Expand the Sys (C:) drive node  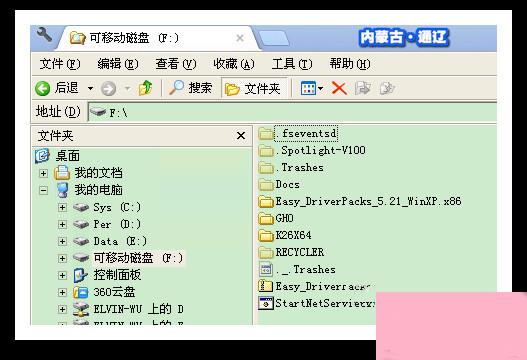click(62, 207)
